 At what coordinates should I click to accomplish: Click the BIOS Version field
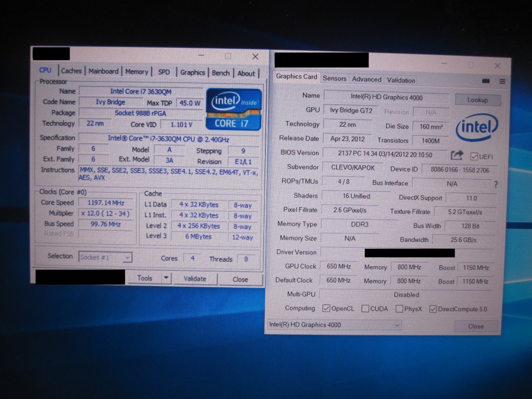385,154
